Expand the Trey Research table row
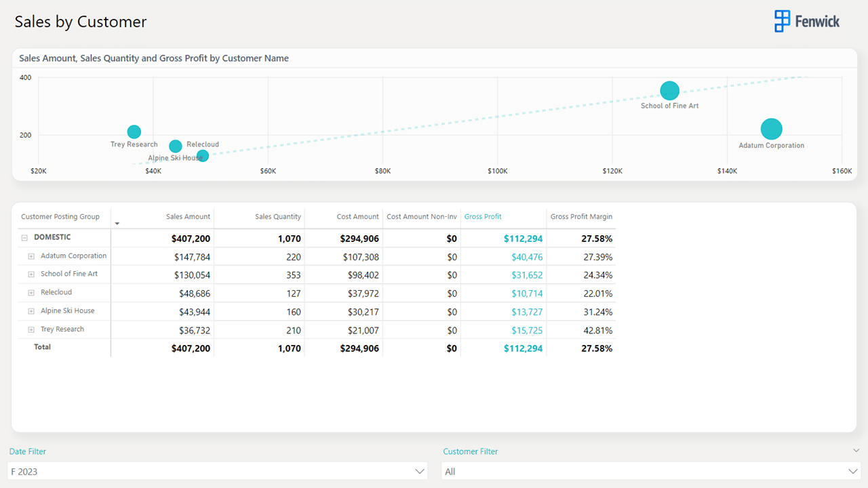 pos(31,329)
